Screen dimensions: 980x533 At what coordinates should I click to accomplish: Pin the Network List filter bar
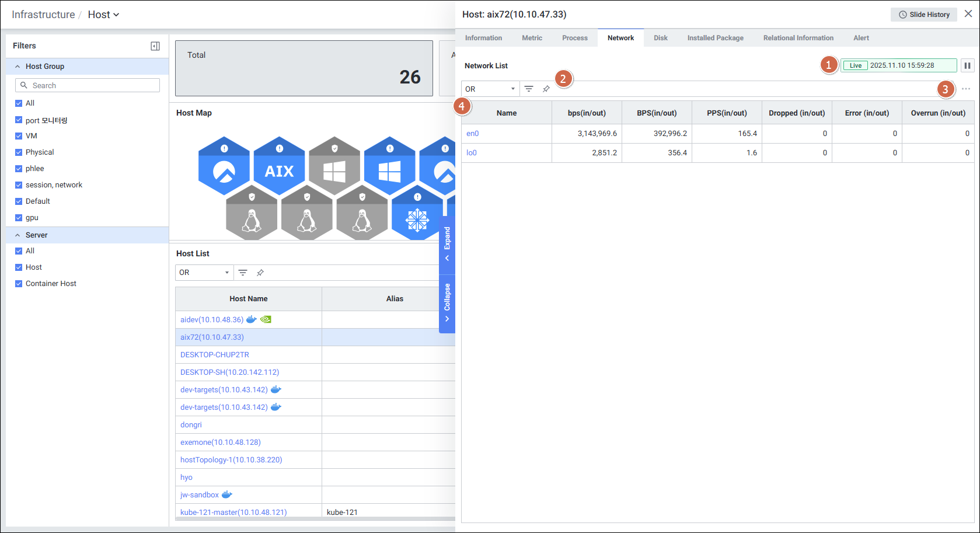point(546,89)
